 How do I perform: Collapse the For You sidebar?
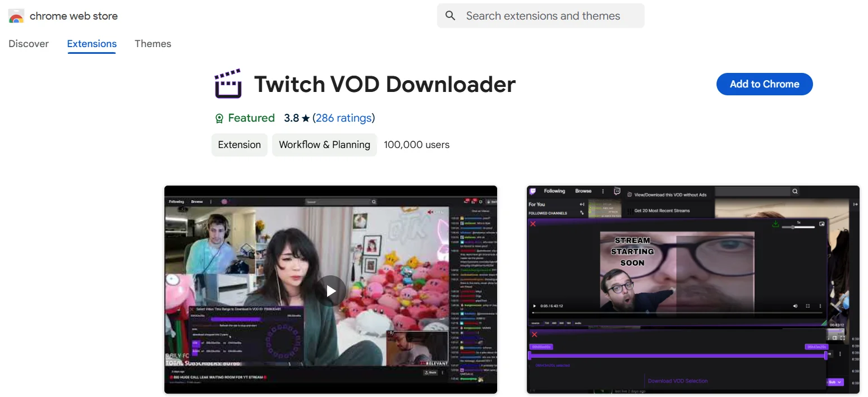tap(582, 204)
